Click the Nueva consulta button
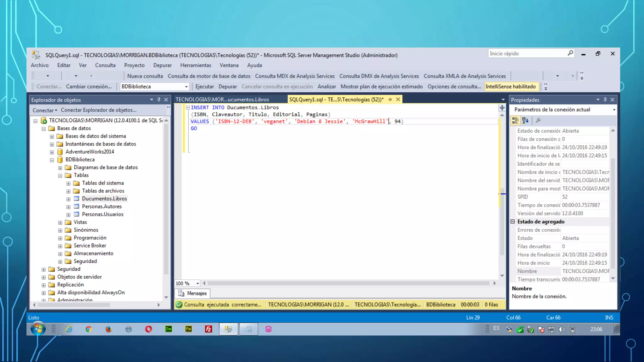Viewport: 644px width, 362px height. point(145,76)
